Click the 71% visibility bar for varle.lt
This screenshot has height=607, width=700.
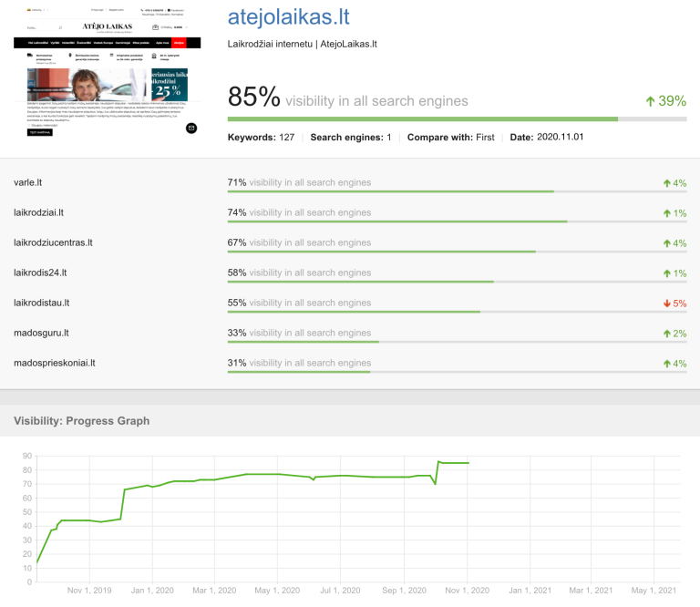tap(457, 191)
